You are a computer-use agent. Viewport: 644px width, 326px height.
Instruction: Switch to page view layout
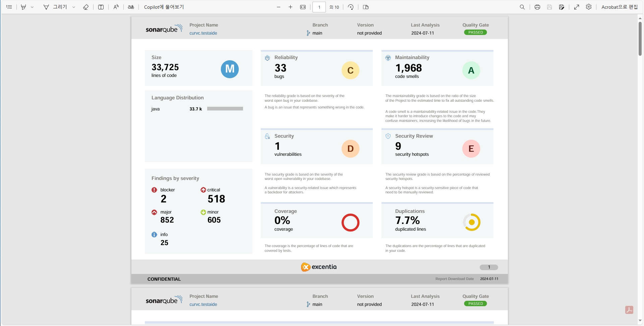point(366,7)
